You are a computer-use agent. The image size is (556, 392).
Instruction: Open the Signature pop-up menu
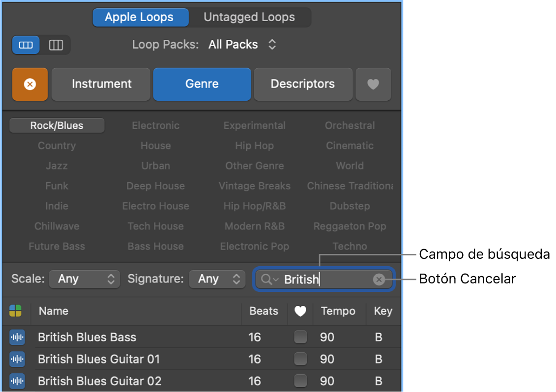(x=217, y=280)
